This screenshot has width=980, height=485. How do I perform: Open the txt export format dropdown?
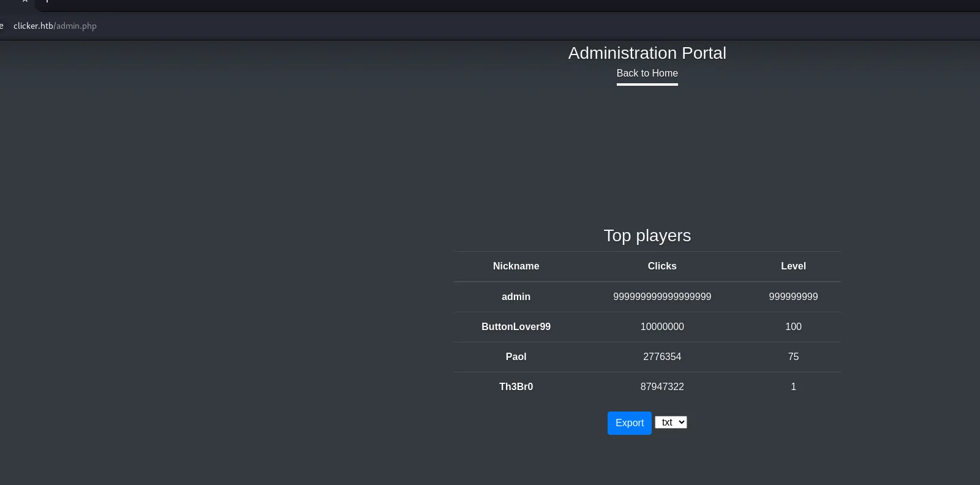coord(671,423)
